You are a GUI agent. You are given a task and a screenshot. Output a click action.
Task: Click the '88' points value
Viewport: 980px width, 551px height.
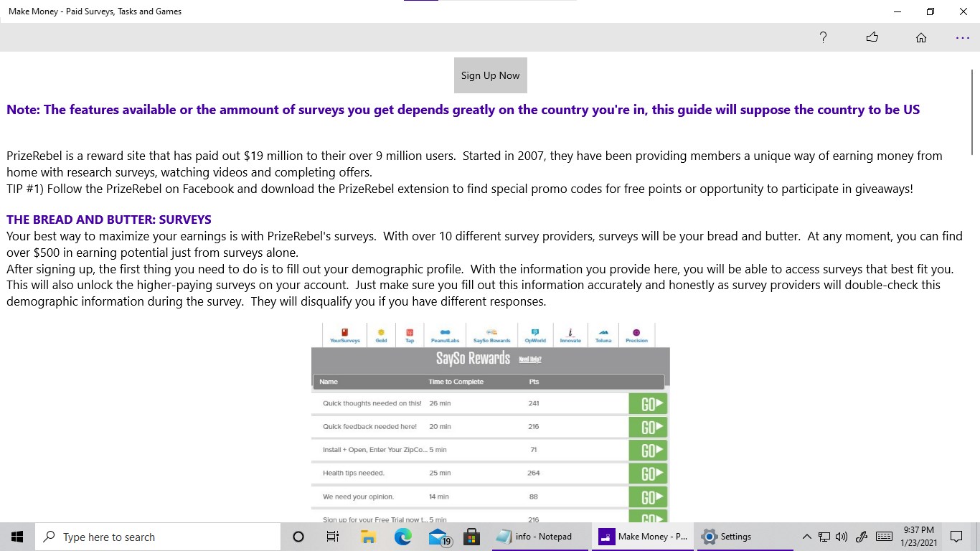tap(533, 496)
